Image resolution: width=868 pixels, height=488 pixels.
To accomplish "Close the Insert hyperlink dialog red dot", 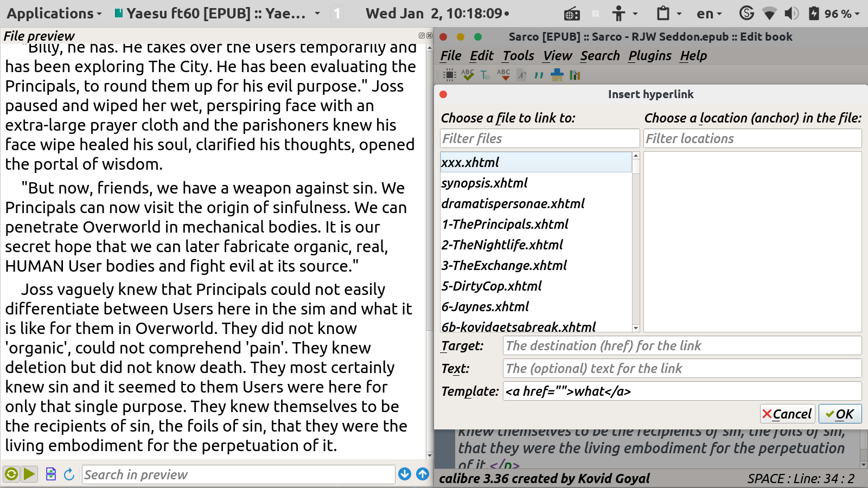I will click(x=443, y=94).
